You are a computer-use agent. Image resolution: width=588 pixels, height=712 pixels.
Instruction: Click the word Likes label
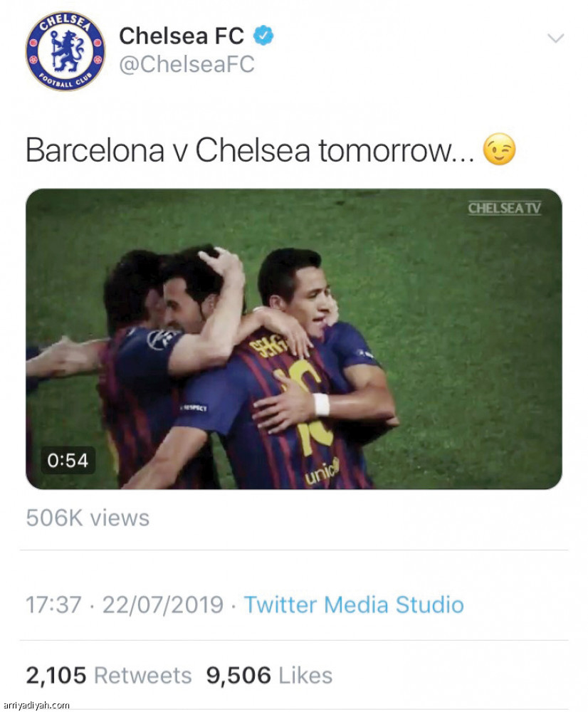305,675
